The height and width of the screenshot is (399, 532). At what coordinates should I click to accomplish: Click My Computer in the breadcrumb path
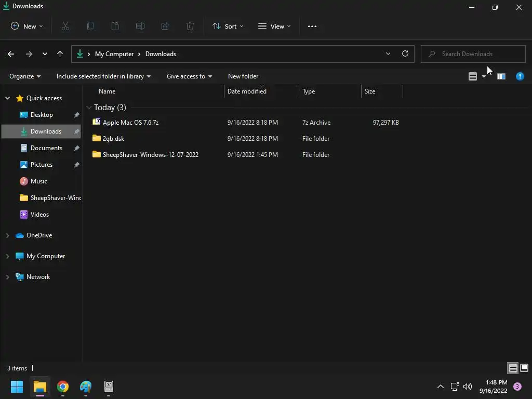(114, 54)
